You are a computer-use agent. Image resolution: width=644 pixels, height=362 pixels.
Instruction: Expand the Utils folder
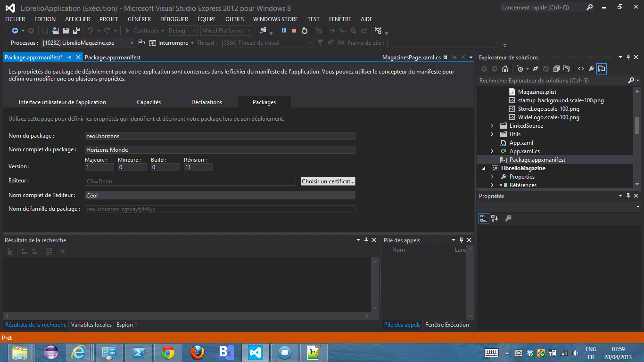[x=492, y=134]
